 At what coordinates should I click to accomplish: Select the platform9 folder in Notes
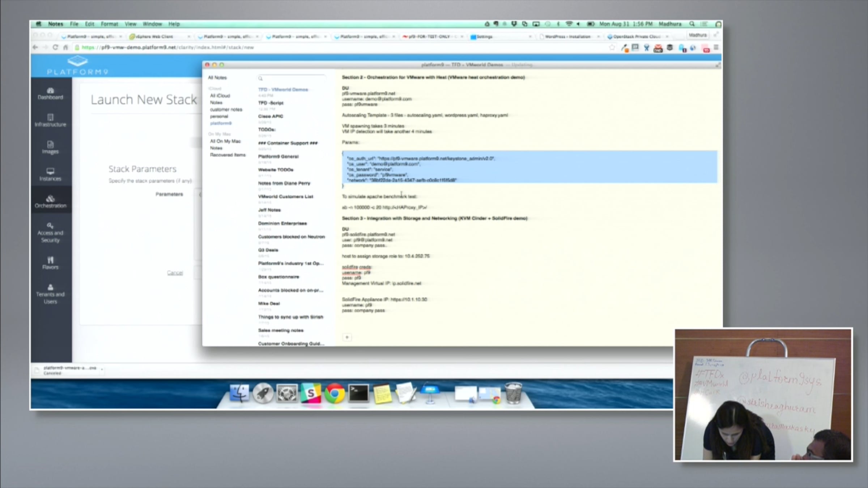pyautogui.click(x=221, y=123)
